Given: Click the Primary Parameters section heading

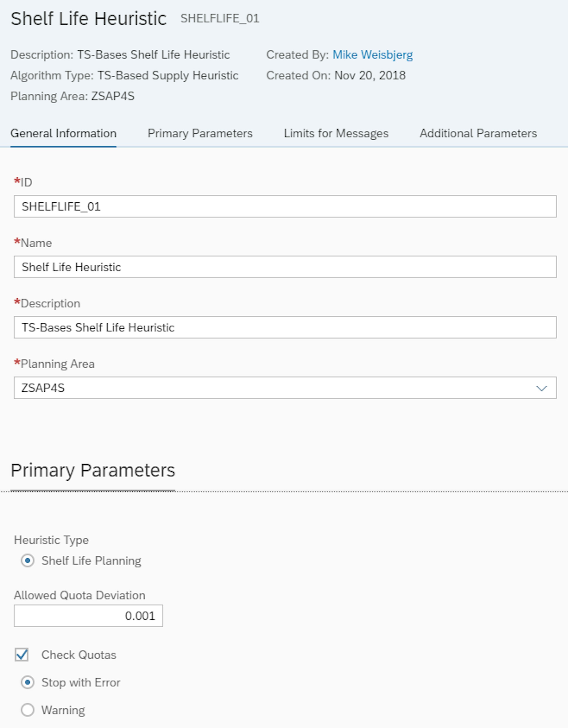Looking at the screenshot, I should tap(93, 470).
